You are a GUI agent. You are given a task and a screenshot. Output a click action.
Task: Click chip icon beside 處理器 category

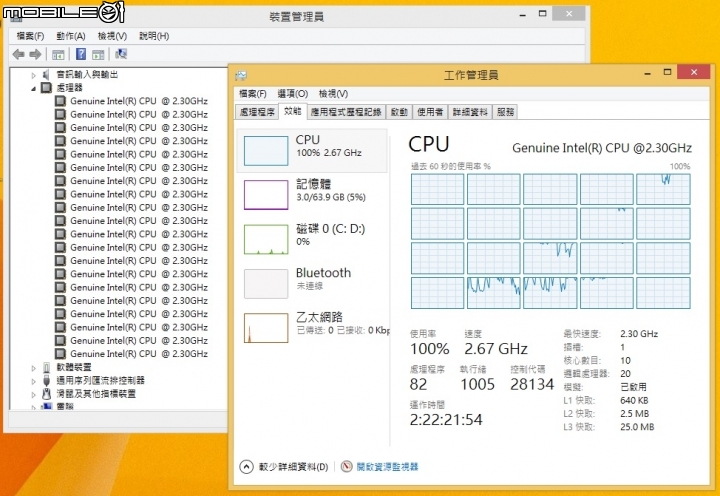(46, 87)
